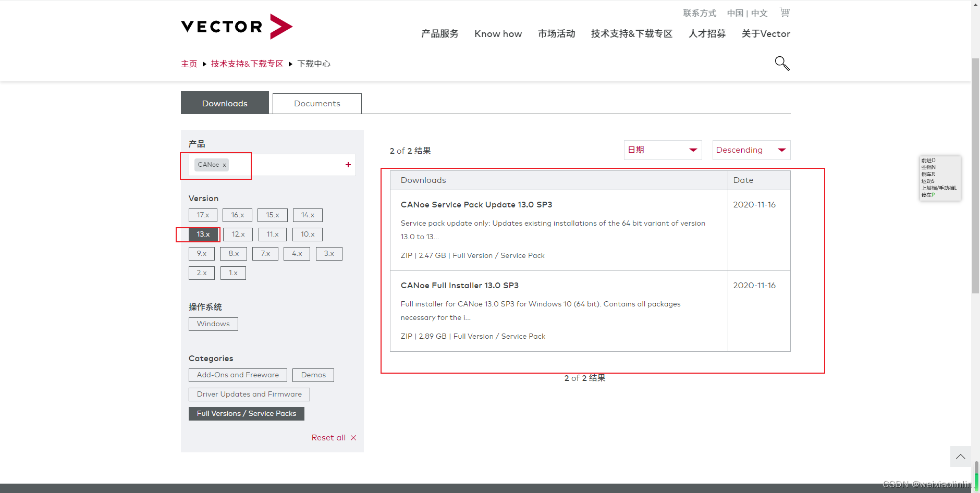Click 中国 | 中文 language link

748,13
